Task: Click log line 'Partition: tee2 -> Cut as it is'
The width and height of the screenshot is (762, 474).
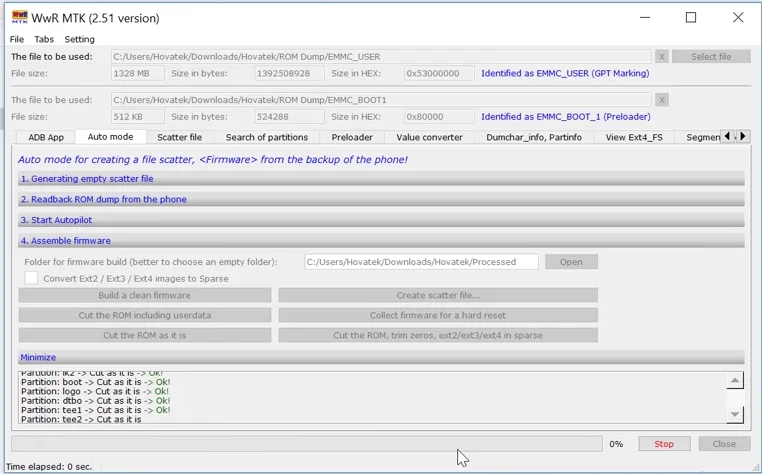Action: [x=81, y=419]
